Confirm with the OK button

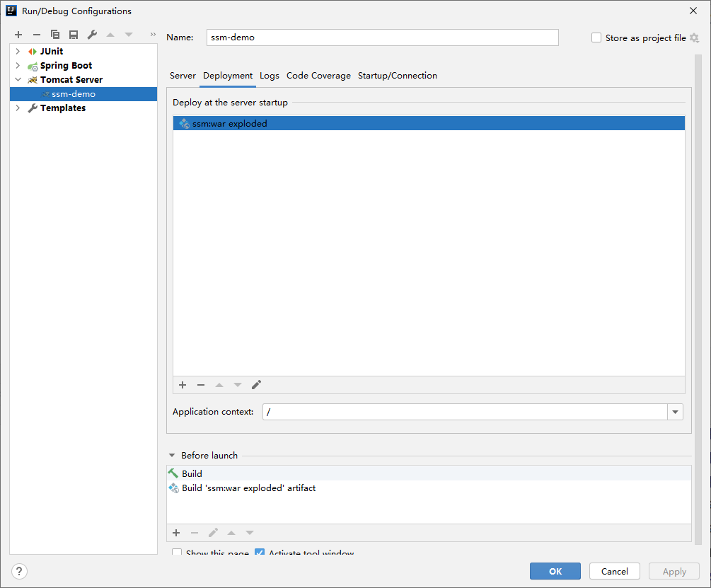[x=555, y=571]
